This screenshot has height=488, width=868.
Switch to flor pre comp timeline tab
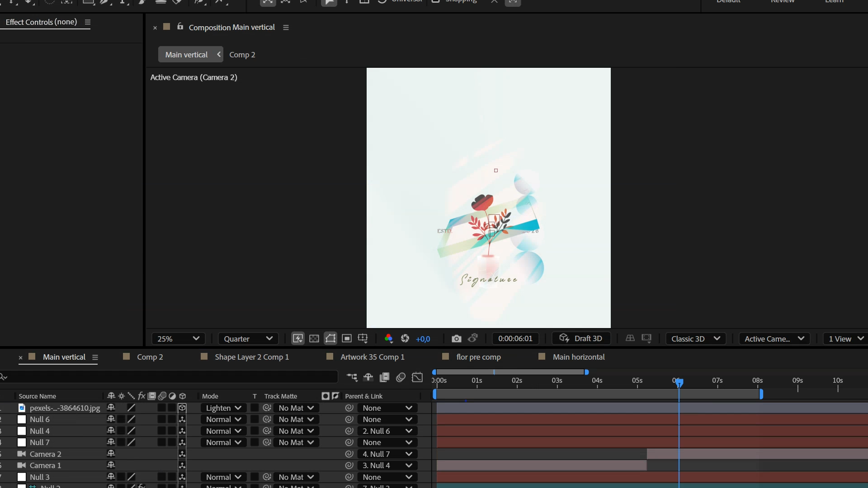[478, 357]
